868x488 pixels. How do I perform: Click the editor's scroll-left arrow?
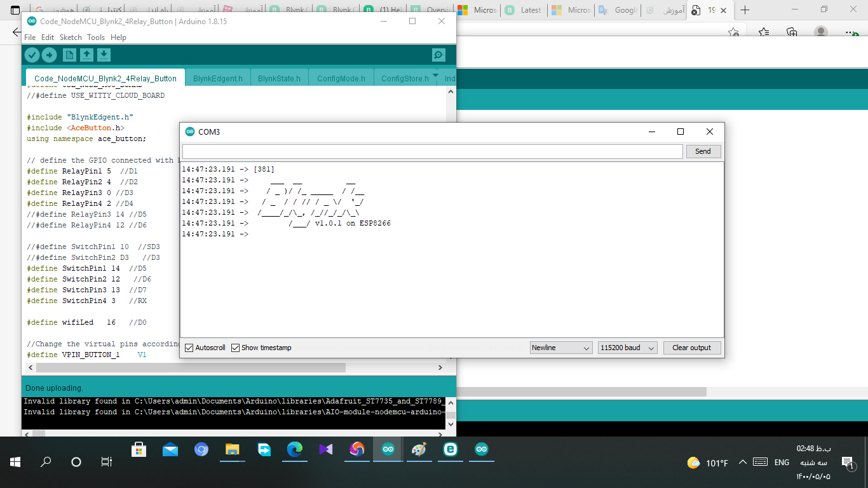[x=31, y=368]
